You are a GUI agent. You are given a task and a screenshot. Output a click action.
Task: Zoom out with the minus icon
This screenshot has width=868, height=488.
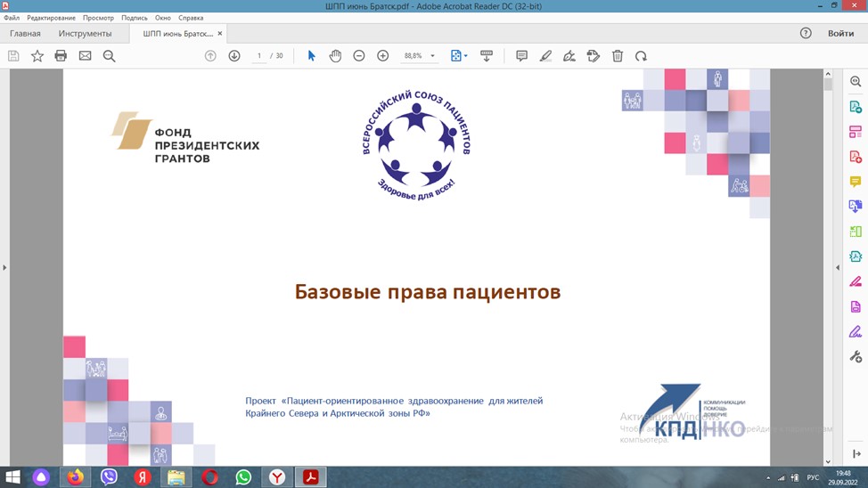pyautogui.click(x=359, y=56)
